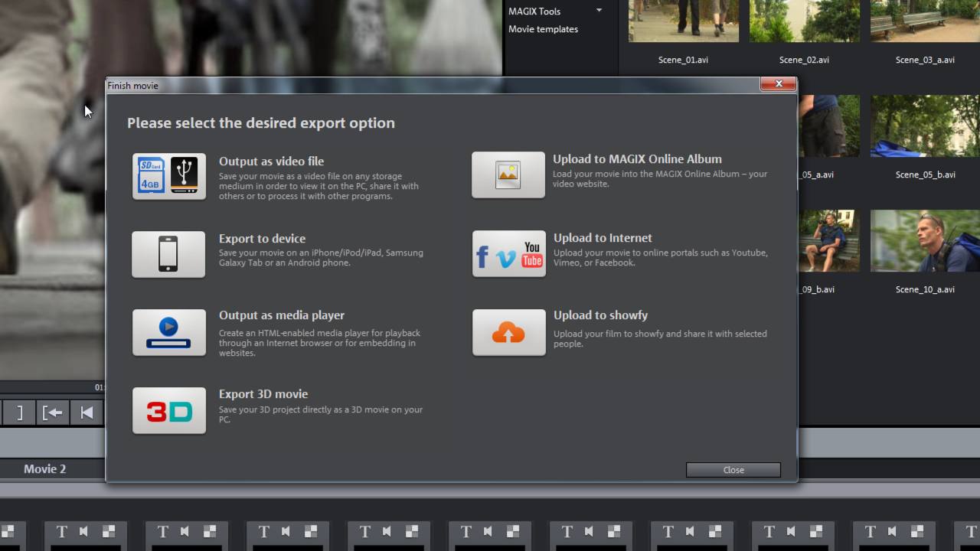Click the Upload to MAGIX Online Album heading
980x551 pixels.
click(637, 159)
